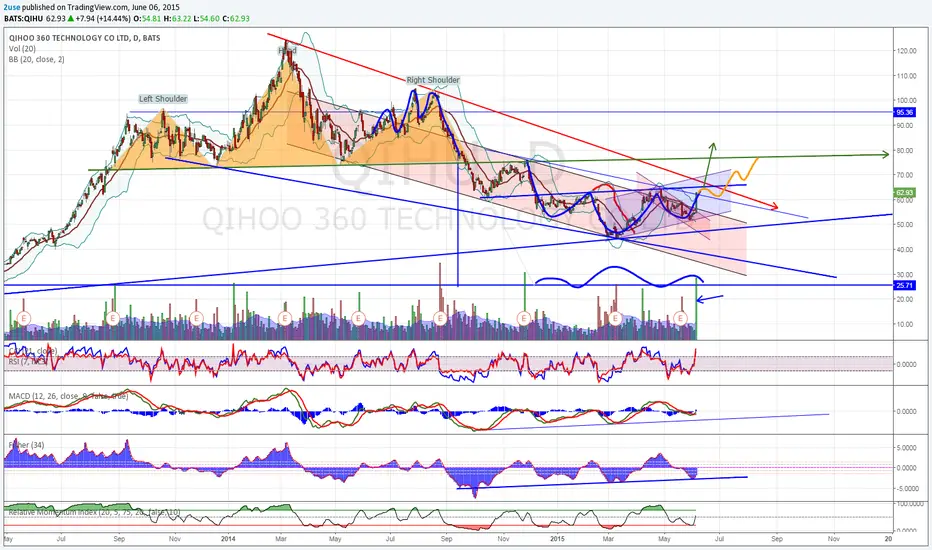This screenshot has height=550, width=932.
Task: Open the 2use author link
Action: pyautogui.click(x=12, y=7)
